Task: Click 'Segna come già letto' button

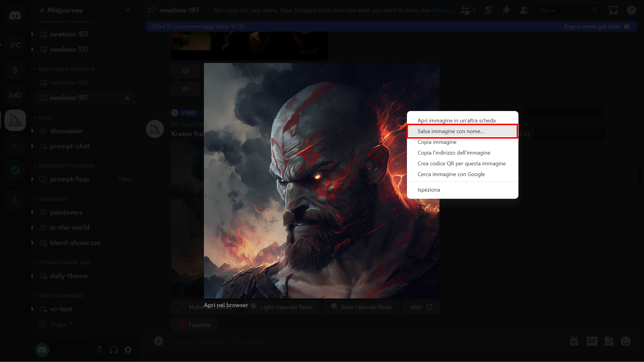Action: 592,26
